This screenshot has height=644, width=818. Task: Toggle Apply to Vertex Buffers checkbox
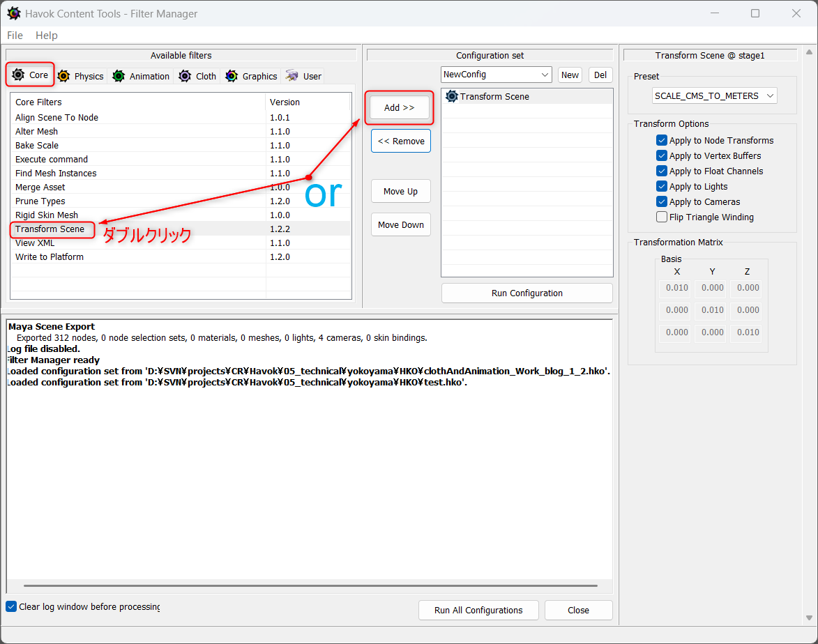[662, 155]
